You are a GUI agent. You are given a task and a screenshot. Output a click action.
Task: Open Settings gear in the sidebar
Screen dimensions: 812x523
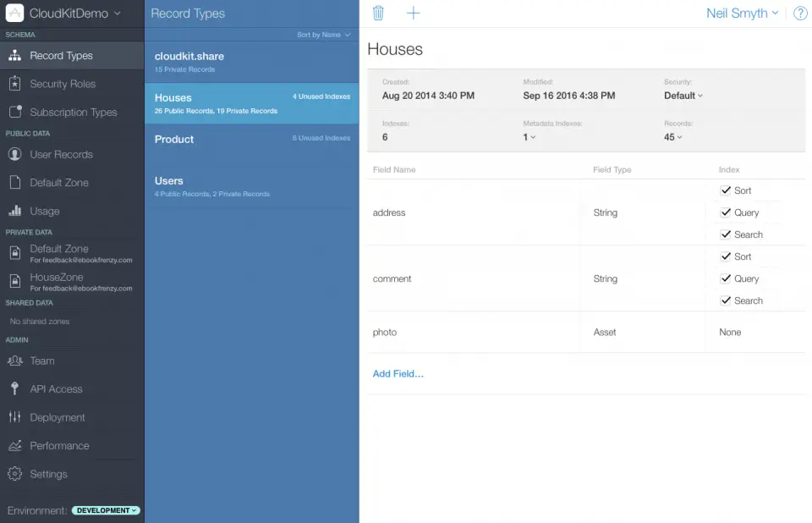[x=14, y=474]
